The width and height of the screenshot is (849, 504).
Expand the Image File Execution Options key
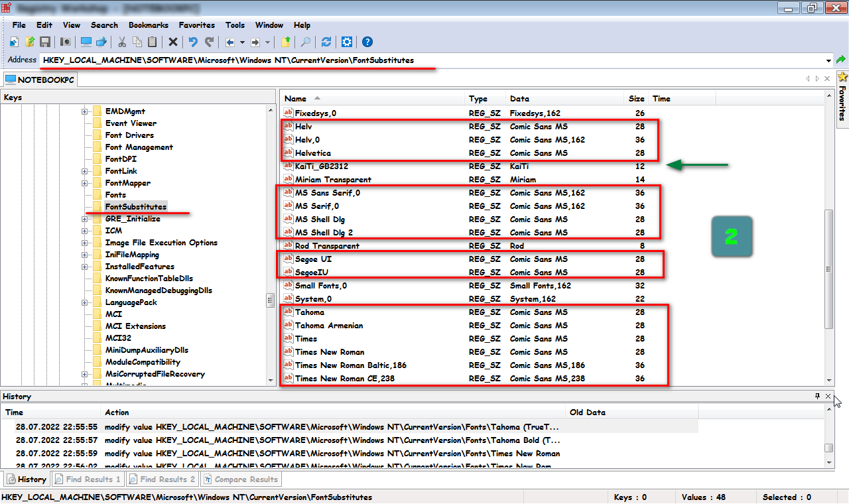85,243
